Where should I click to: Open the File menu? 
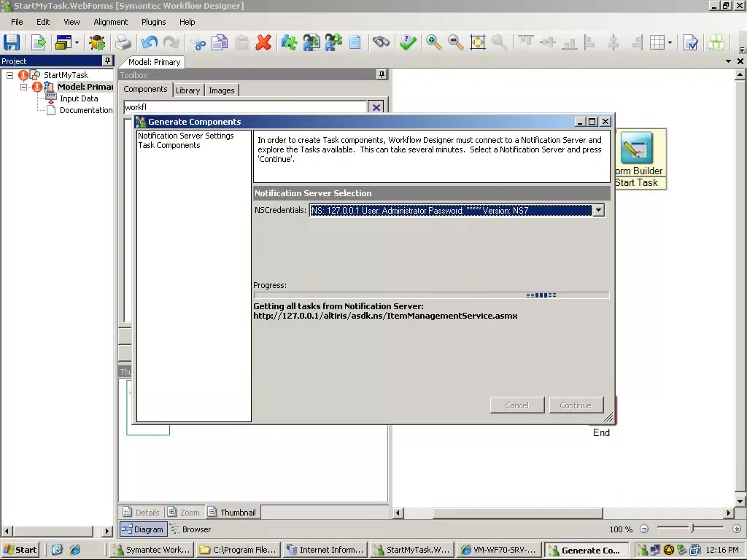(x=17, y=22)
